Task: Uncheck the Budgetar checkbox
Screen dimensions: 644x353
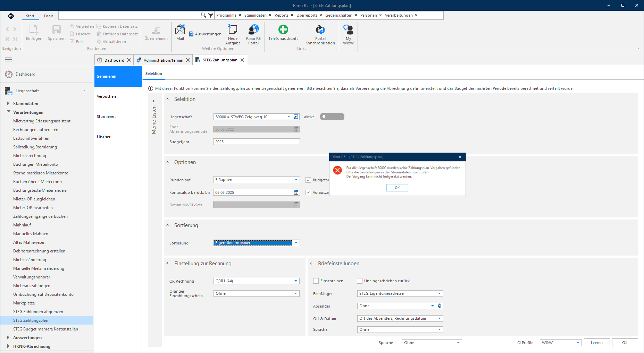Action: pyautogui.click(x=308, y=180)
